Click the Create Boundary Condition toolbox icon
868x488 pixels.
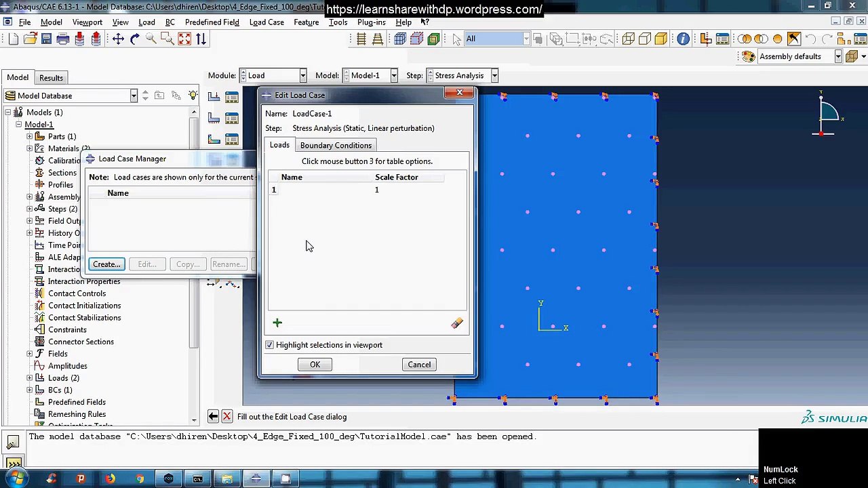pos(214,119)
